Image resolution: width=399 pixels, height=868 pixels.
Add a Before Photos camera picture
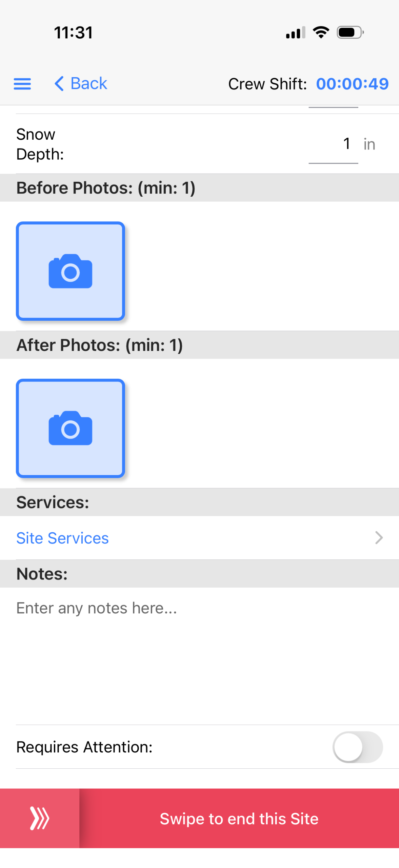point(71,271)
